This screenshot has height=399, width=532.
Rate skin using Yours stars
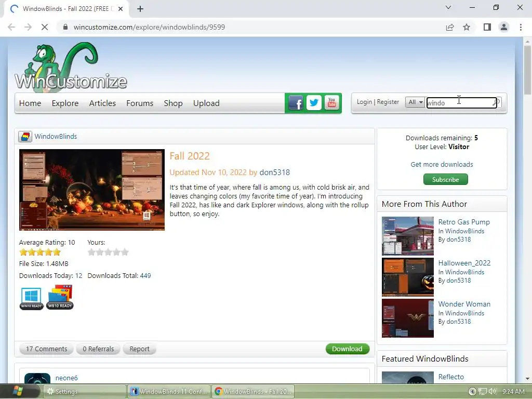pyautogui.click(x=108, y=252)
